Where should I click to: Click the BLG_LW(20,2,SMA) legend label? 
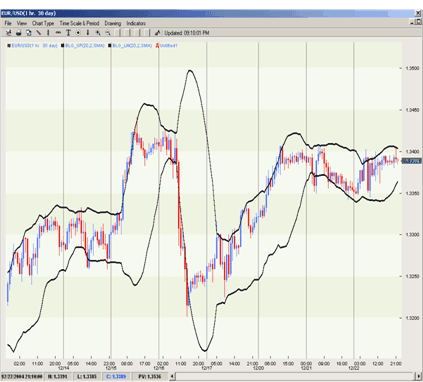tap(132, 46)
